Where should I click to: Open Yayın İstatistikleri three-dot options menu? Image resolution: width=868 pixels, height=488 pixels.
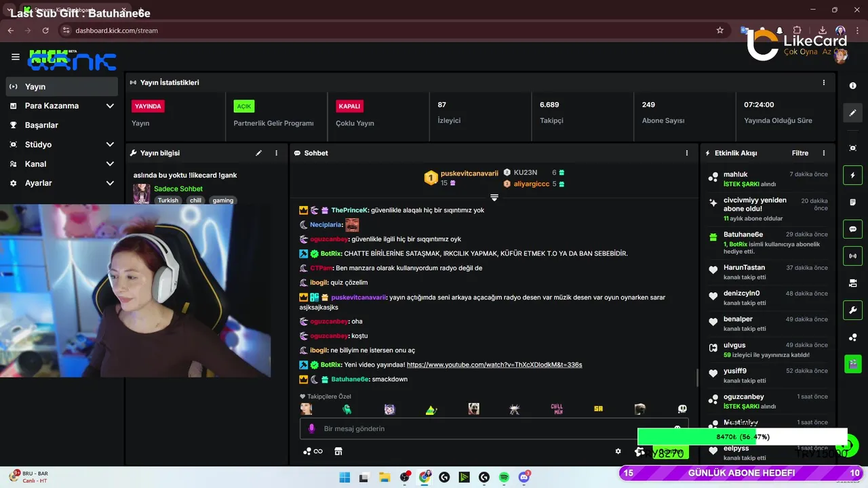(824, 83)
